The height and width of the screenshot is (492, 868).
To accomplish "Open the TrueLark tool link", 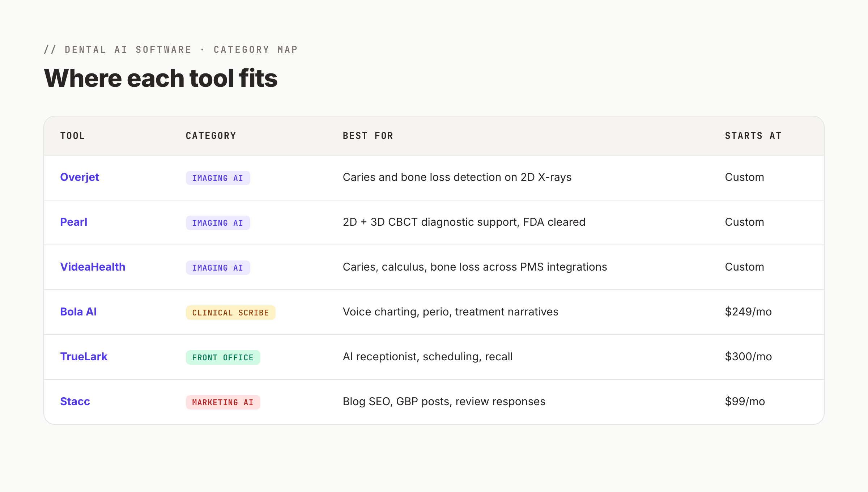I will 84,357.
